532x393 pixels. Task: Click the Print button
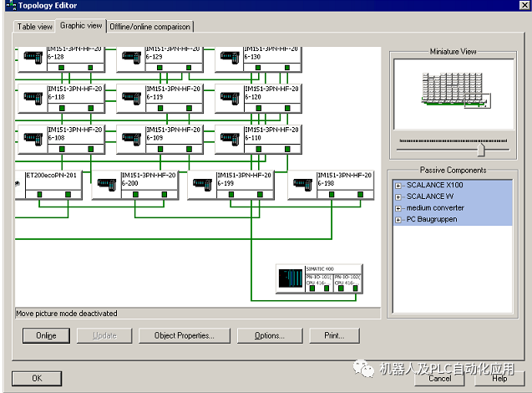pyautogui.click(x=334, y=335)
